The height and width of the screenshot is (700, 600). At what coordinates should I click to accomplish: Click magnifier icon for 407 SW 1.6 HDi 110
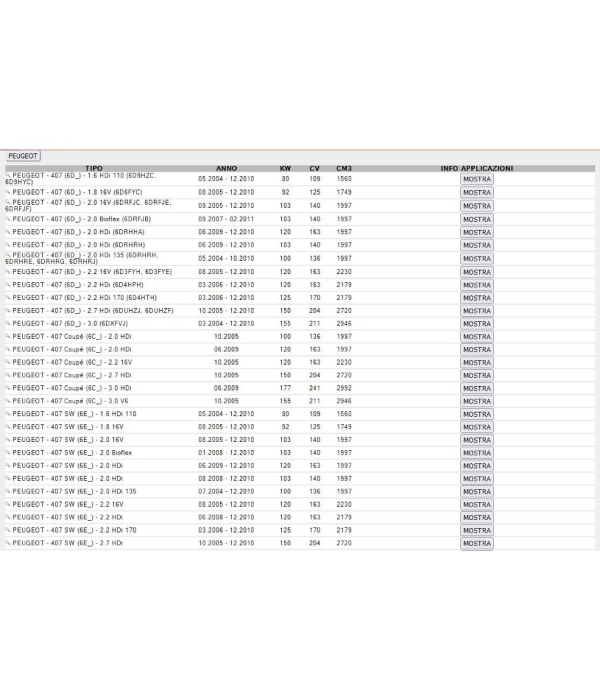coord(8,413)
